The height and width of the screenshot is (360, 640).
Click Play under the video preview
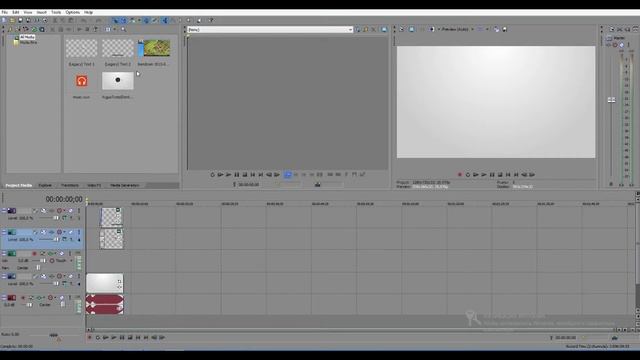(x=484, y=175)
